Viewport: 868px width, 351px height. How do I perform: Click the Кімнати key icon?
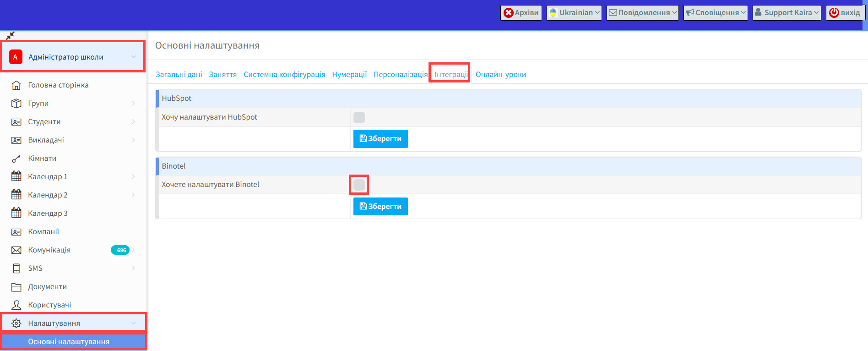click(16, 159)
